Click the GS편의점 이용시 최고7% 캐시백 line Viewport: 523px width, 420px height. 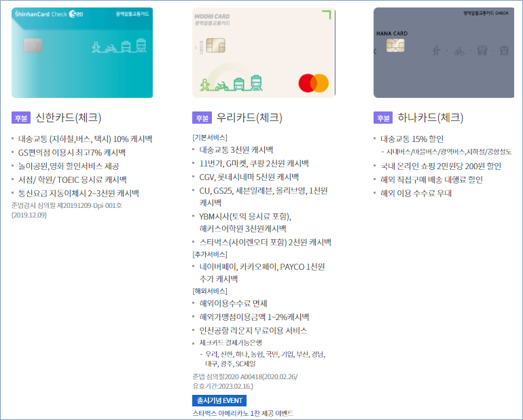point(72,153)
